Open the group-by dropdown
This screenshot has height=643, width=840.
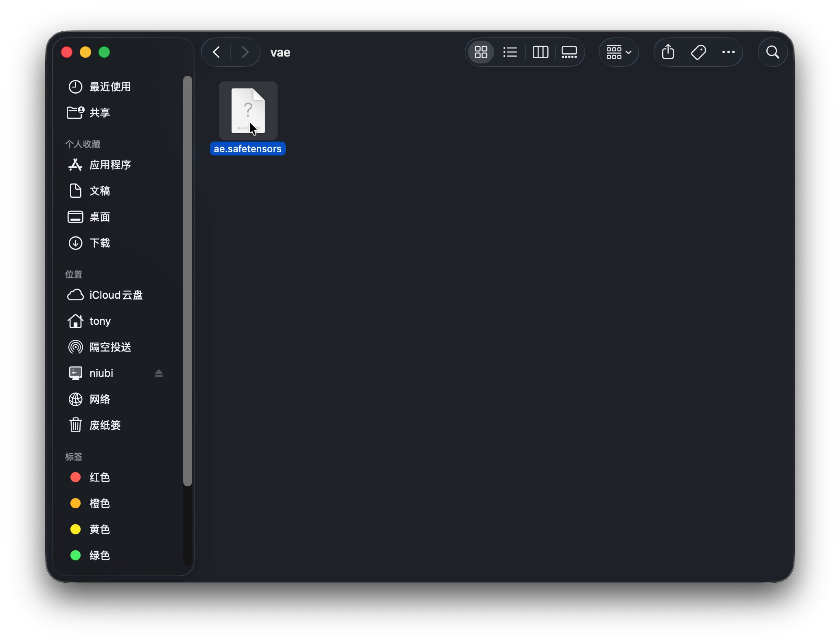click(x=618, y=52)
